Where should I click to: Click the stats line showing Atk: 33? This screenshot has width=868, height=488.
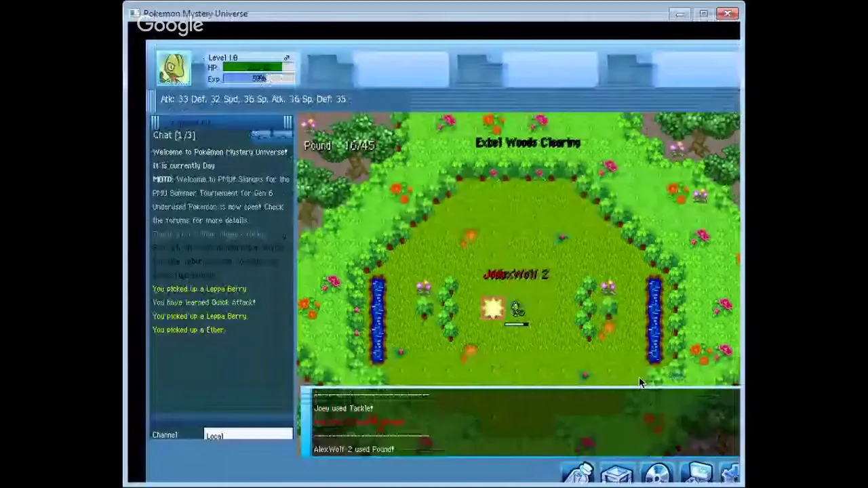click(x=253, y=99)
